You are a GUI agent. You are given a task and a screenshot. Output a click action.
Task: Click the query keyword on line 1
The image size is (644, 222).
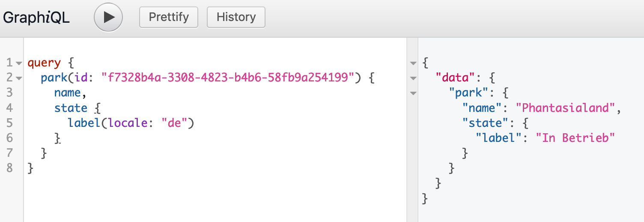click(x=44, y=63)
